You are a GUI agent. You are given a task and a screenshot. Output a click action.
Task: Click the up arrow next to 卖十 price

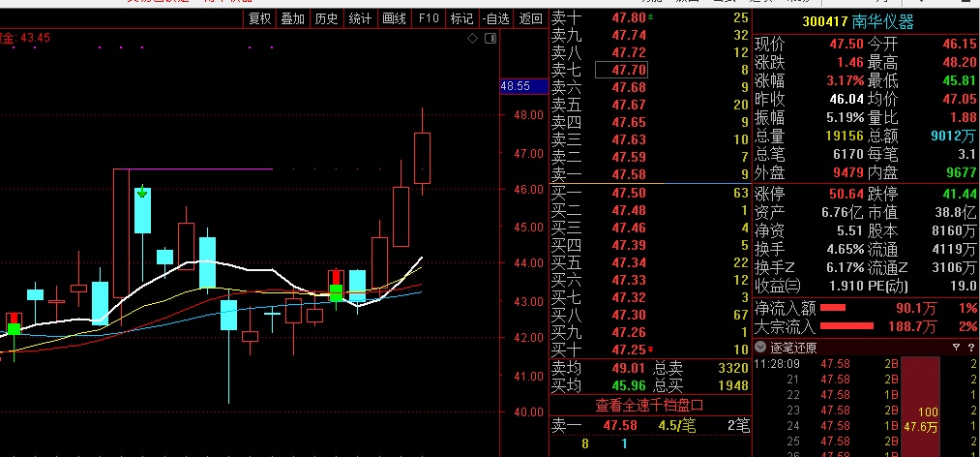click(651, 17)
